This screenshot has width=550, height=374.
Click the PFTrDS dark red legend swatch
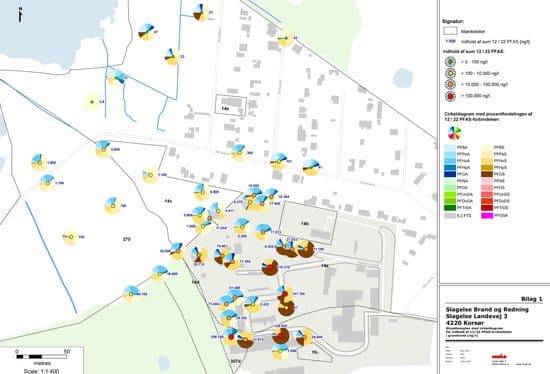[488, 208]
